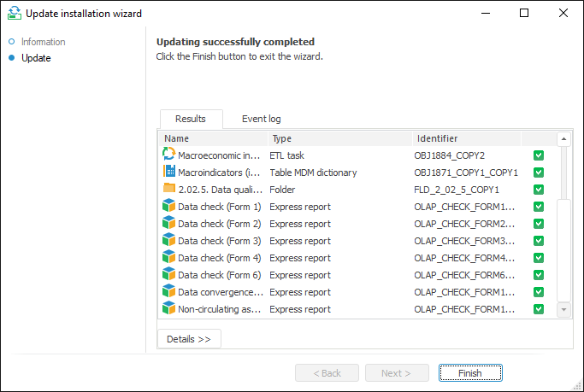The width and height of the screenshot is (584, 392).
Task: Click the Data check (Form 6) cube icon
Action: 168,274
